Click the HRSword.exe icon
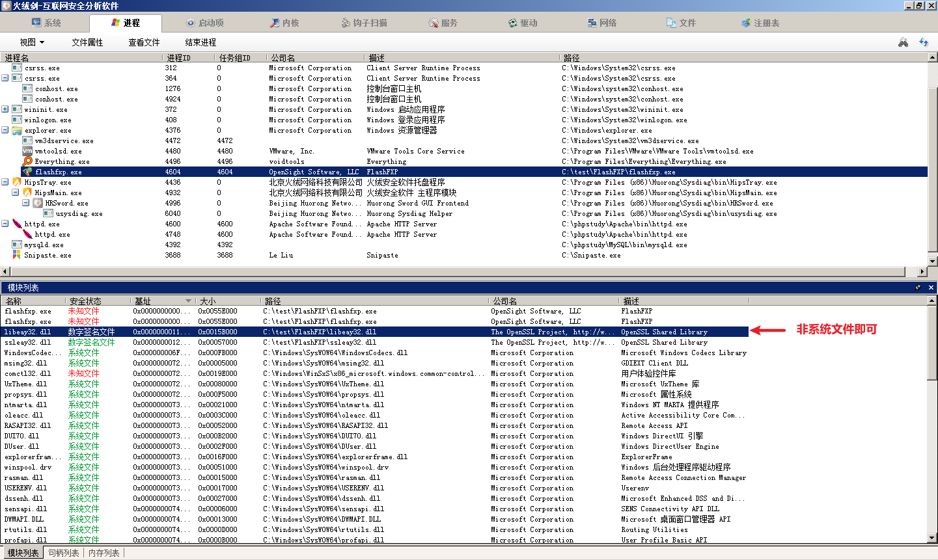 (38, 203)
